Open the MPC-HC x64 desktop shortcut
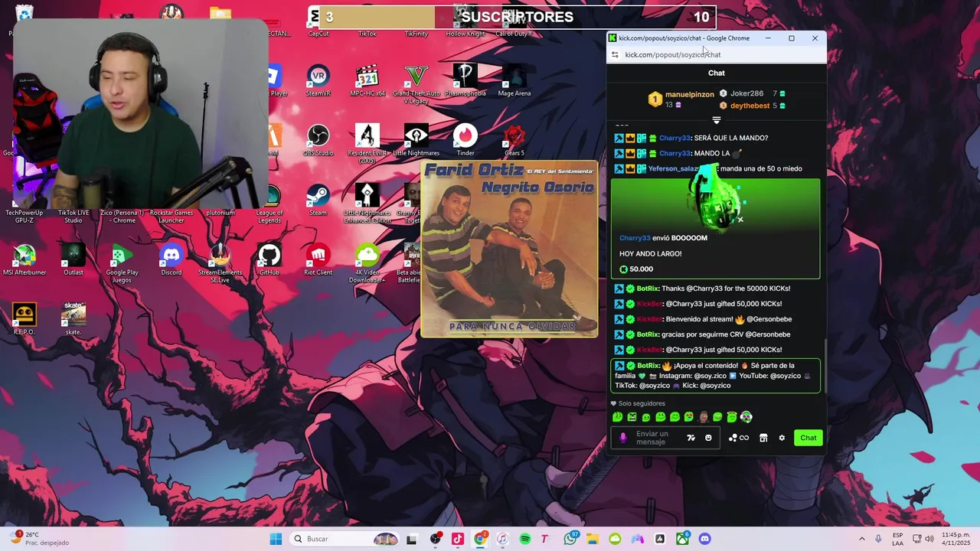 pyautogui.click(x=367, y=81)
